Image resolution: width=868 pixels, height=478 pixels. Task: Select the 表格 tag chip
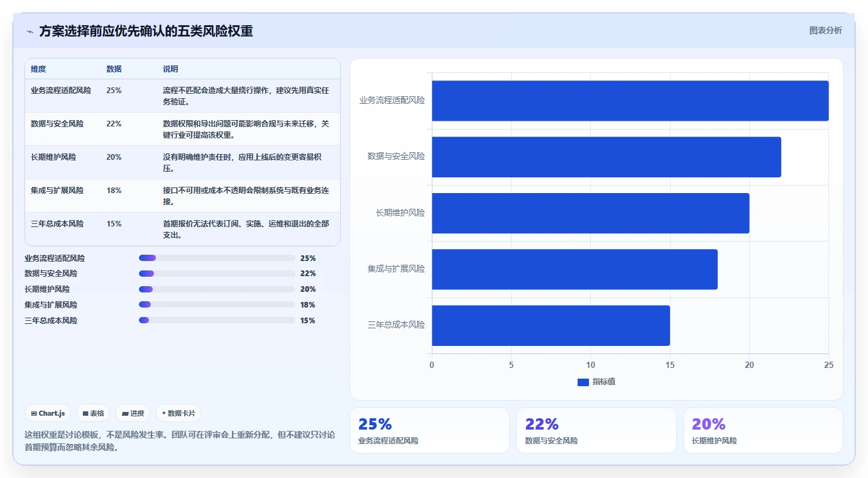(x=93, y=413)
